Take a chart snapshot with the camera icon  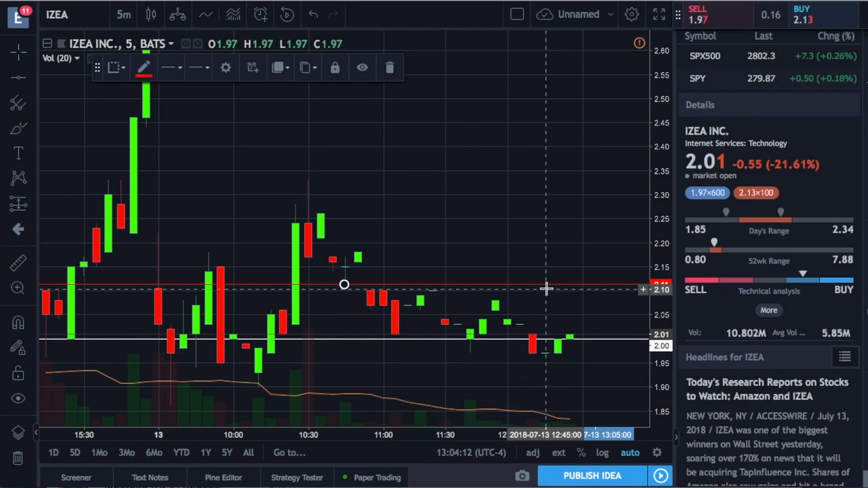click(x=521, y=475)
